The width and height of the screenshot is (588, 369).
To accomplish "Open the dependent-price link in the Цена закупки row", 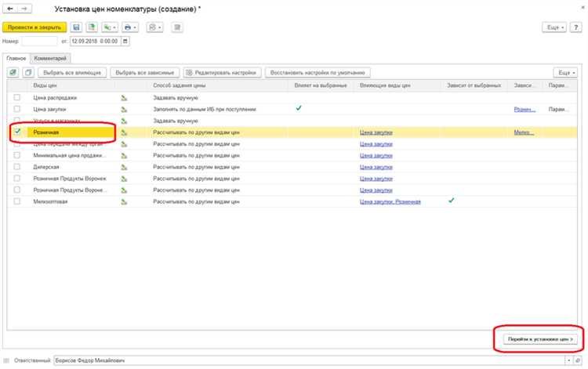I will pyautogui.click(x=524, y=110).
